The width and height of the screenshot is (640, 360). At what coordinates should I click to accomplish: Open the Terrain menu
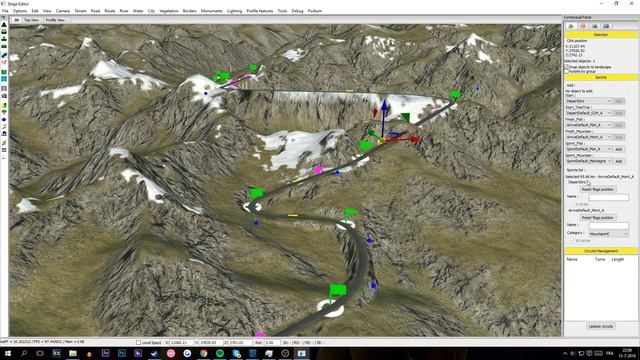80,11
